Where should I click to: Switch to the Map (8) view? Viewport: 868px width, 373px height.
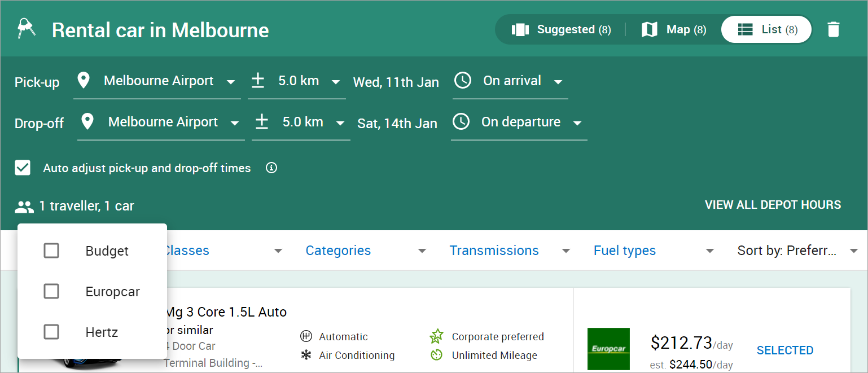pos(674,29)
